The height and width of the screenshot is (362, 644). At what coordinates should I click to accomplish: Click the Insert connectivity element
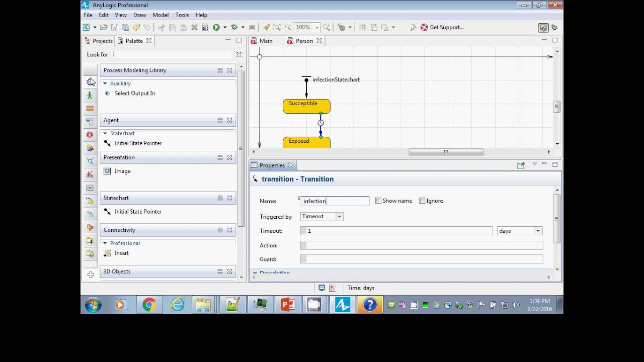click(x=116, y=253)
